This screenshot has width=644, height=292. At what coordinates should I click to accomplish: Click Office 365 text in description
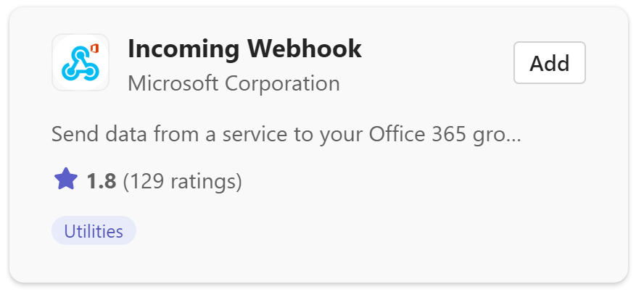tap(418, 134)
